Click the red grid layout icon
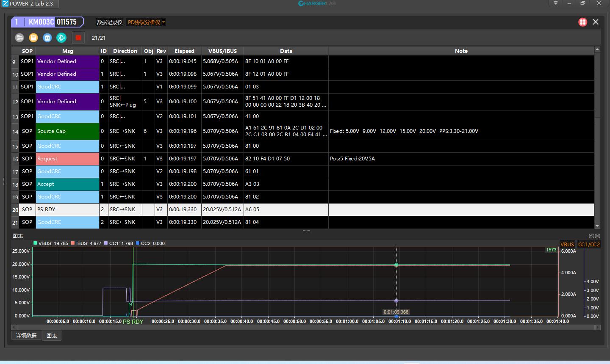 583,22
